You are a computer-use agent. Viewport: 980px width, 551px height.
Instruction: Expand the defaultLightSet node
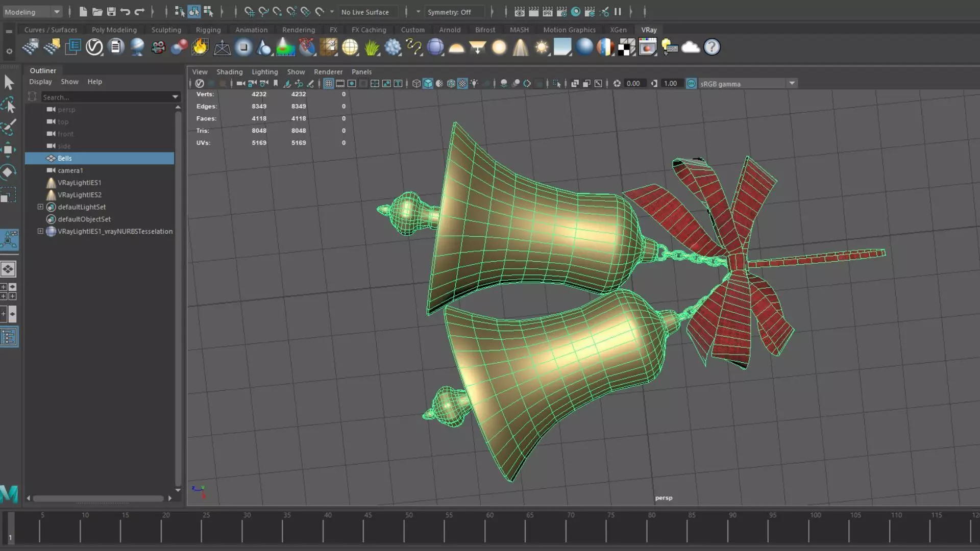point(40,207)
